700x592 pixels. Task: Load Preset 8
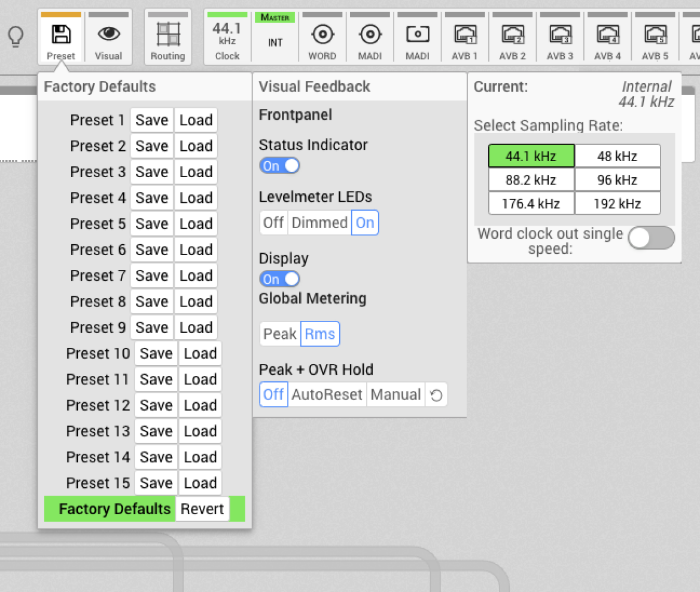pos(196,302)
